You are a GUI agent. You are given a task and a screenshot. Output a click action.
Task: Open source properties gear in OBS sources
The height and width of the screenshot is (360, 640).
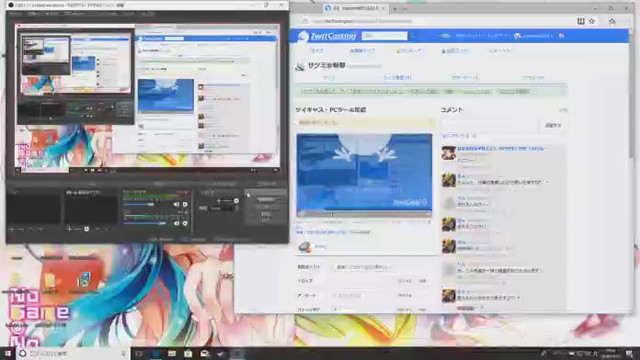[87, 229]
